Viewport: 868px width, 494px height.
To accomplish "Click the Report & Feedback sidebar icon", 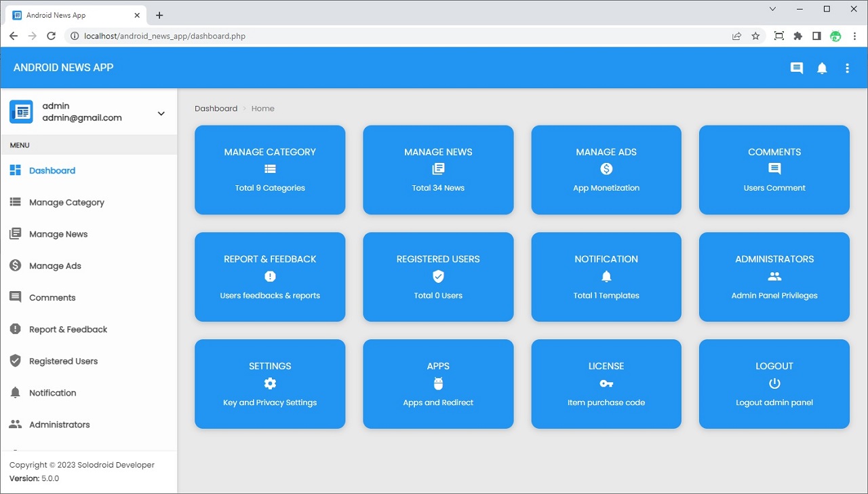I will point(15,329).
